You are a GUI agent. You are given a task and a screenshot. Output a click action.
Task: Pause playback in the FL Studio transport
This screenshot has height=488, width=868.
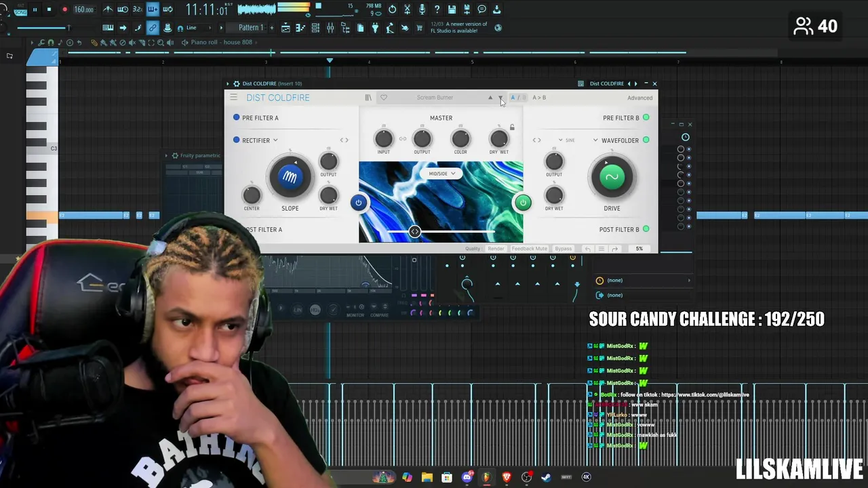[x=35, y=9]
